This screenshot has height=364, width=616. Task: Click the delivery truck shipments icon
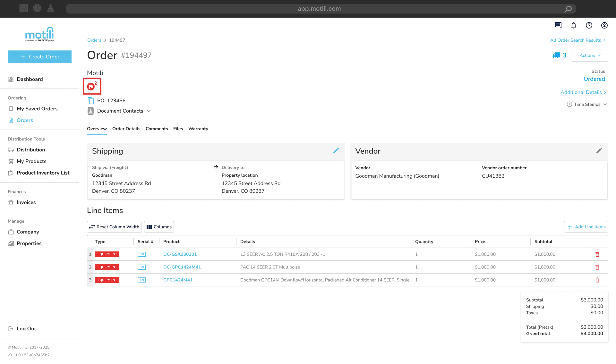pyautogui.click(x=556, y=55)
